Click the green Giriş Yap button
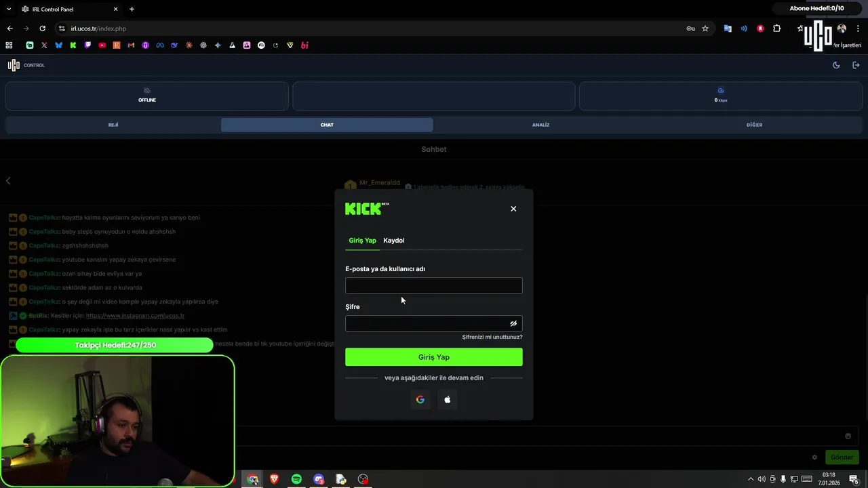Viewport: 868px width, 488px height. [x=434, y=357]
